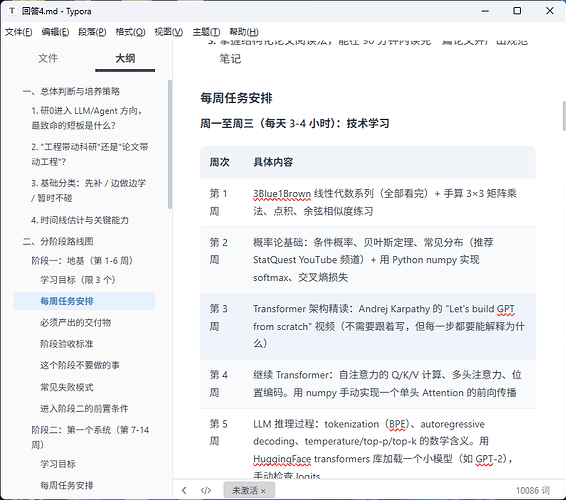Select the lower 学习目标 outline item under 阶段二
The width and height of the screenshot is (566, 500).
tap(58, 464)
